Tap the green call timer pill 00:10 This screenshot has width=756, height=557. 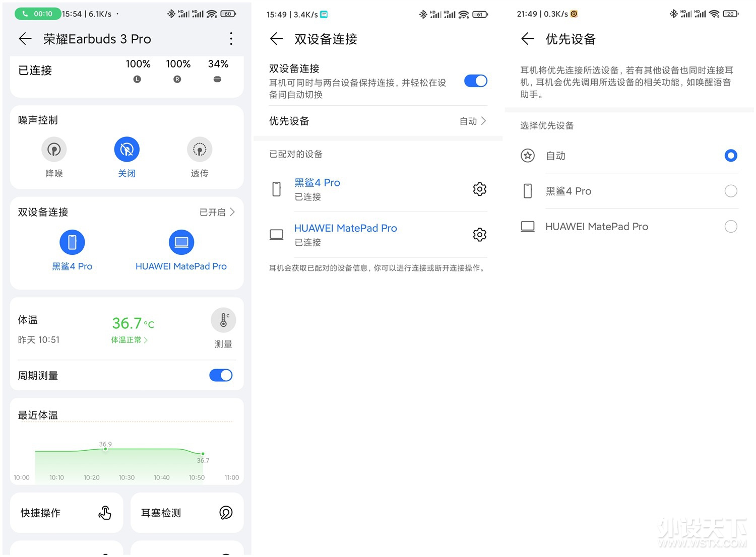38,14
